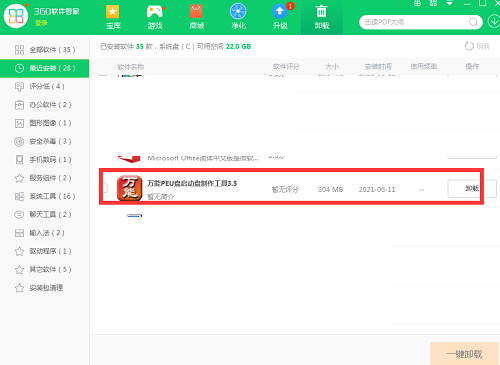This screenshot has height=365, width=500.
Task: Tick the checkbox for 万能PEU盘启动盘制作工具3.5
Action: [x=105, y=188]
